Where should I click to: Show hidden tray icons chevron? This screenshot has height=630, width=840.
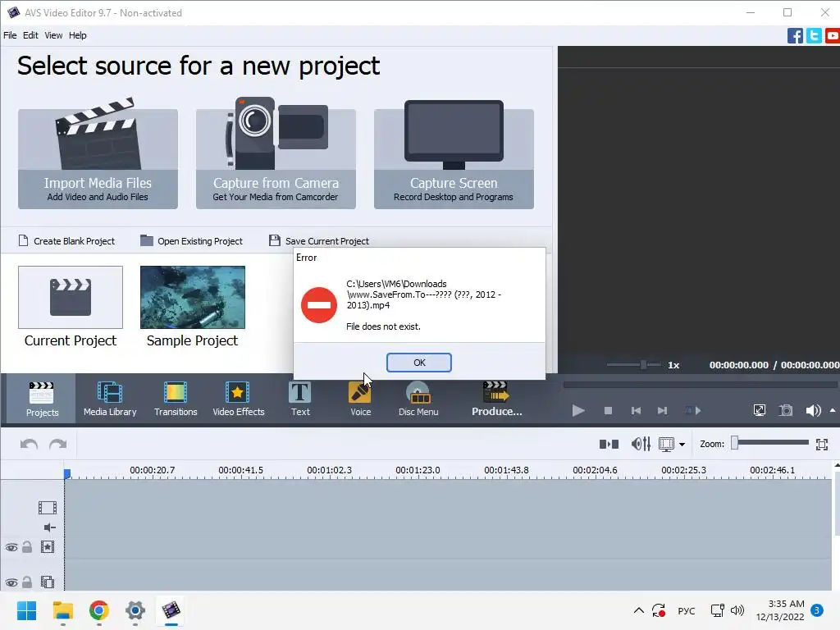click(638, 610)
